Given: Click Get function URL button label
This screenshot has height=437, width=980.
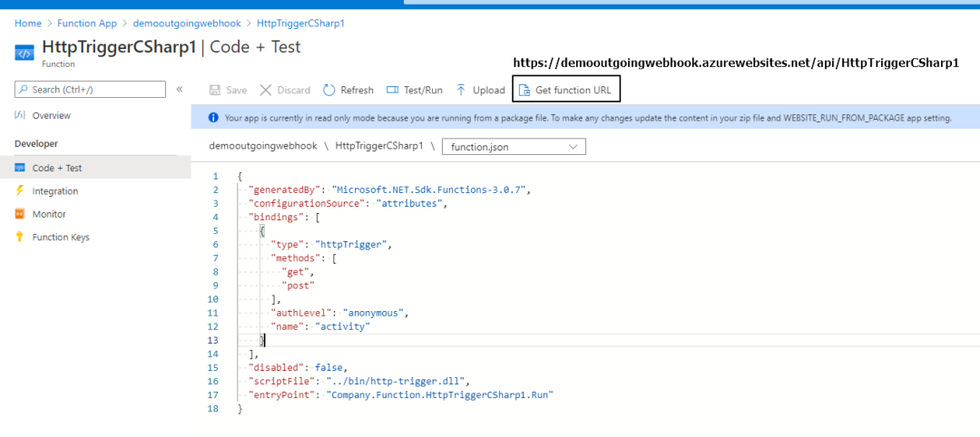Looking at the screenshot, I should [x=573, y=91].
